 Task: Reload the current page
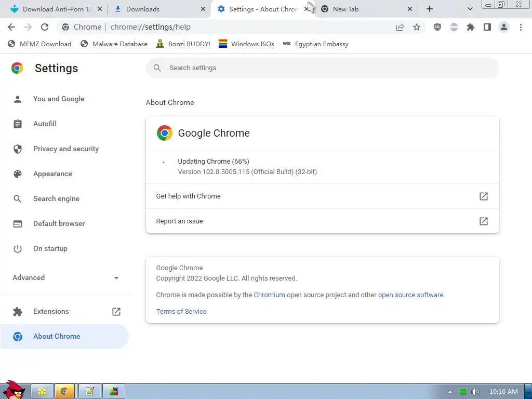[45, 27]
